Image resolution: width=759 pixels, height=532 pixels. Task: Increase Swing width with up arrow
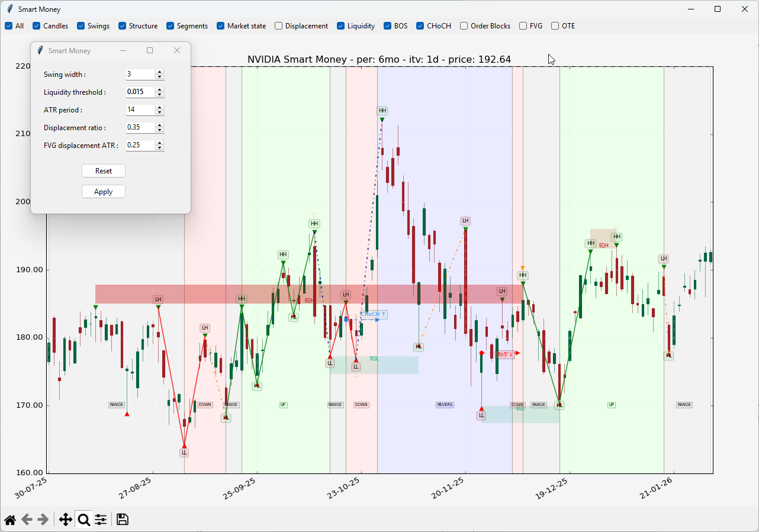click(159, 72)
